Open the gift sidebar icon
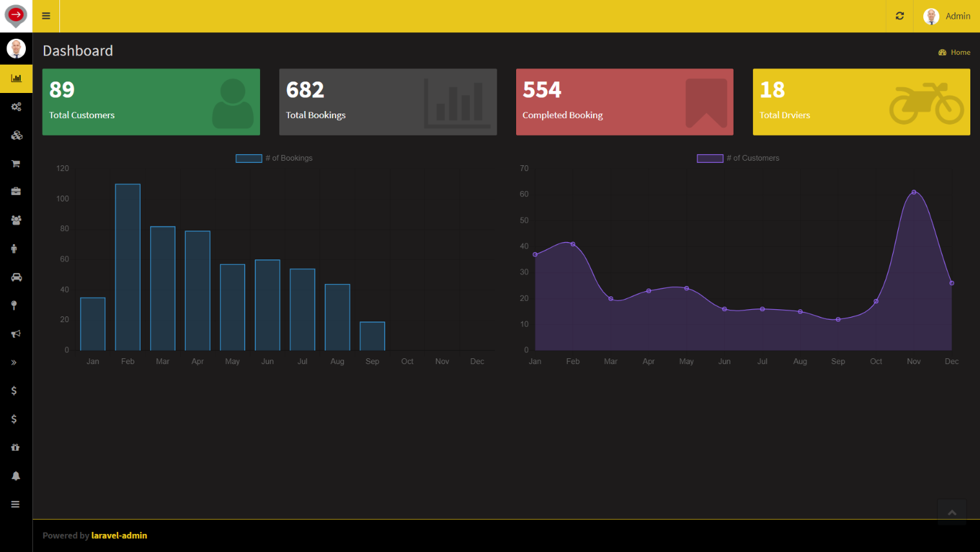This screenshot has width=980, height=552. (x=15, y=447)
